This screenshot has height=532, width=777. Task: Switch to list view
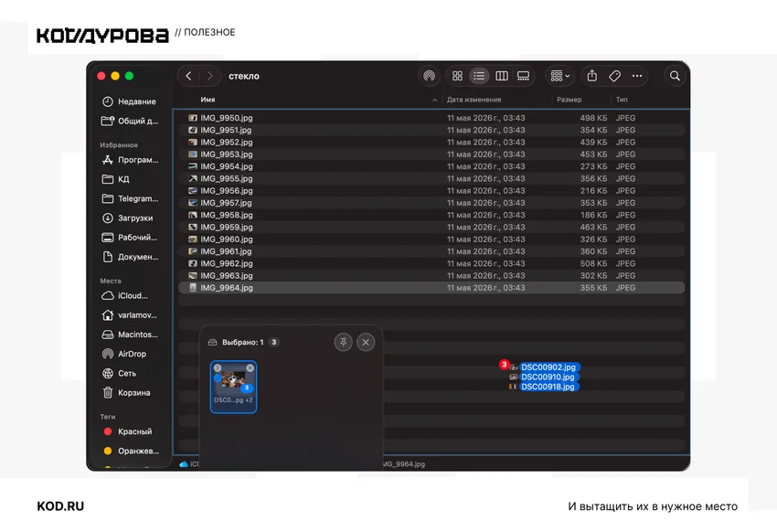click(x=479, y=76)
